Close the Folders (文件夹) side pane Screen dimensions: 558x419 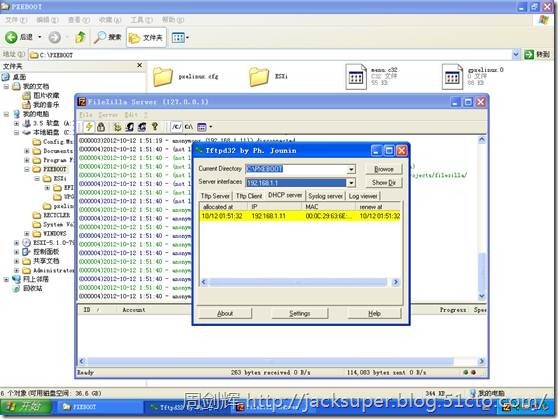140,65
